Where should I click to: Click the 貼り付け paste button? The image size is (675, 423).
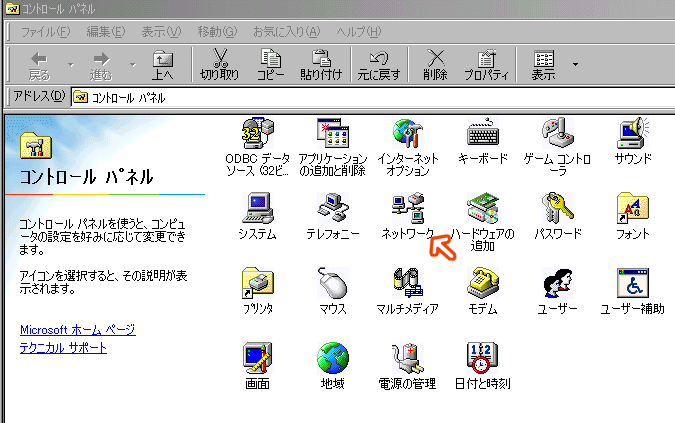coord(321,65)
